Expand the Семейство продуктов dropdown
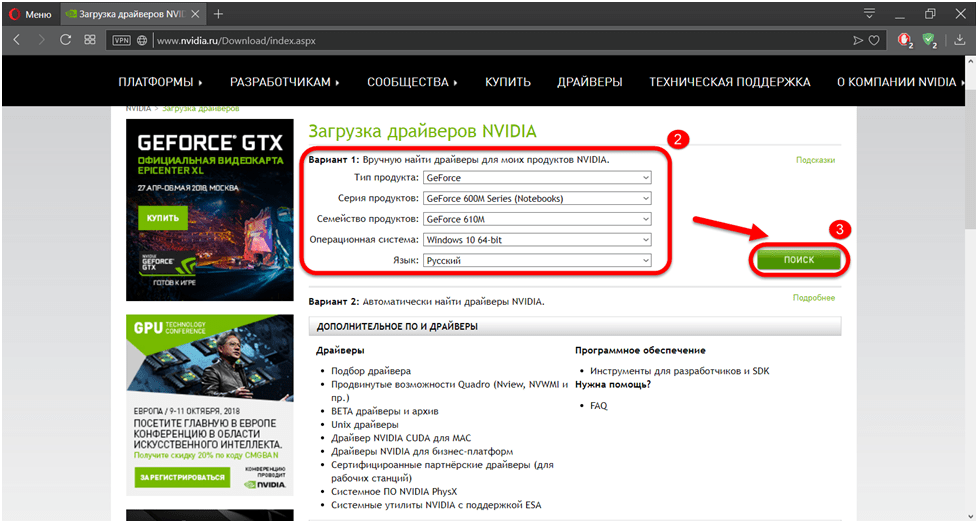978x523 pixels. tap(537, 219)
